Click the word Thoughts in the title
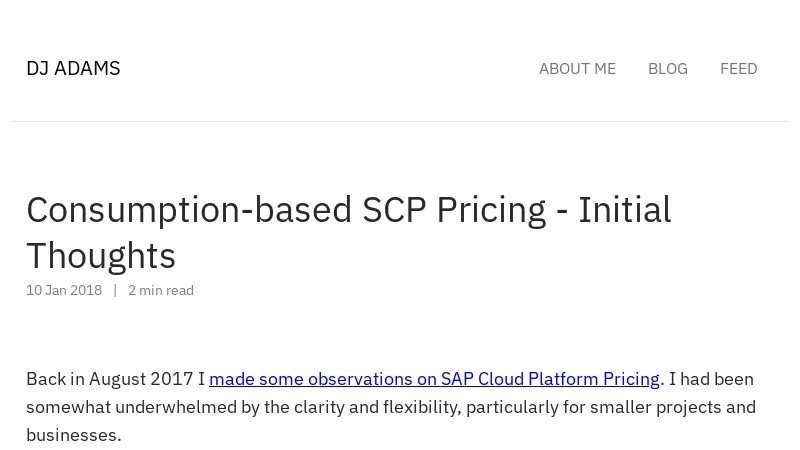 click(101, 256)
